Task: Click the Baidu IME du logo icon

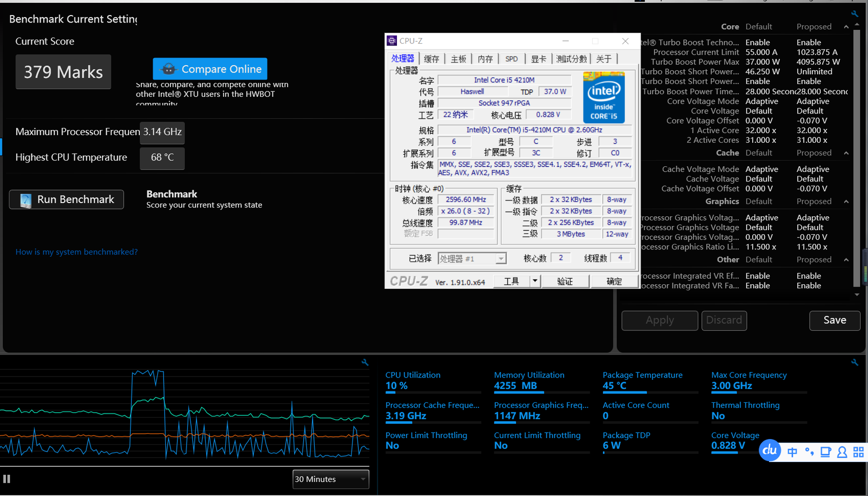Action: point(770,451)
